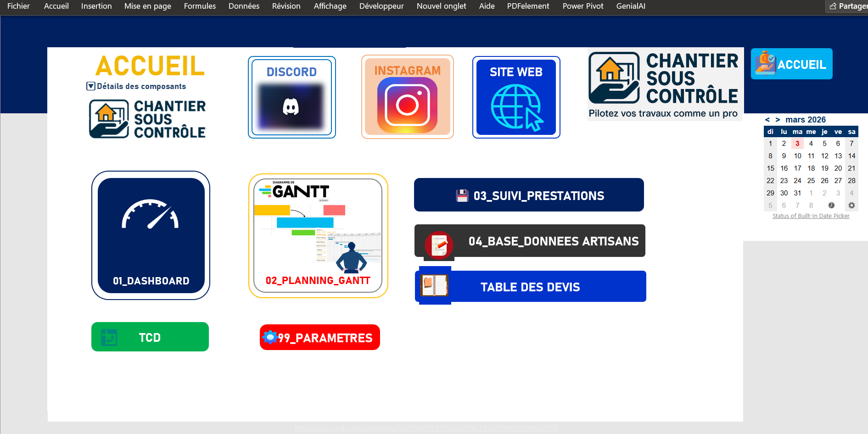Pick date 17 in the calendar
Image resolution: width=868 pixels, height=434 pixels.
point(797,168)
